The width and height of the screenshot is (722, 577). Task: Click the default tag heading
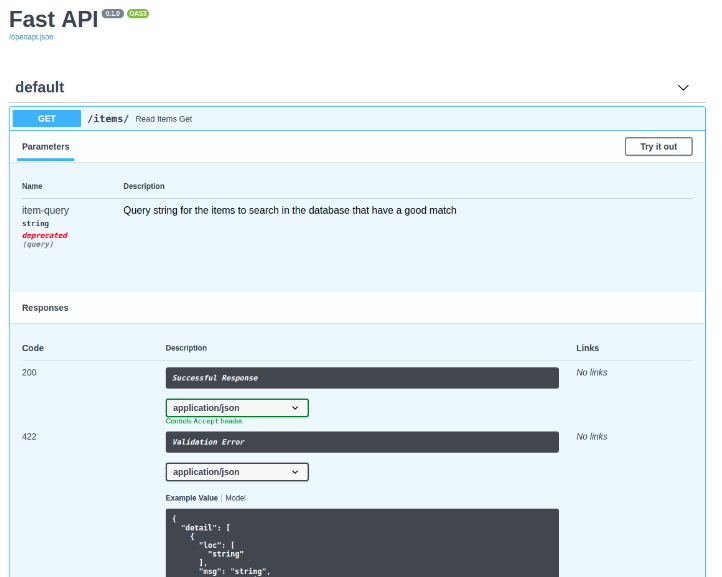coord(40,87)
